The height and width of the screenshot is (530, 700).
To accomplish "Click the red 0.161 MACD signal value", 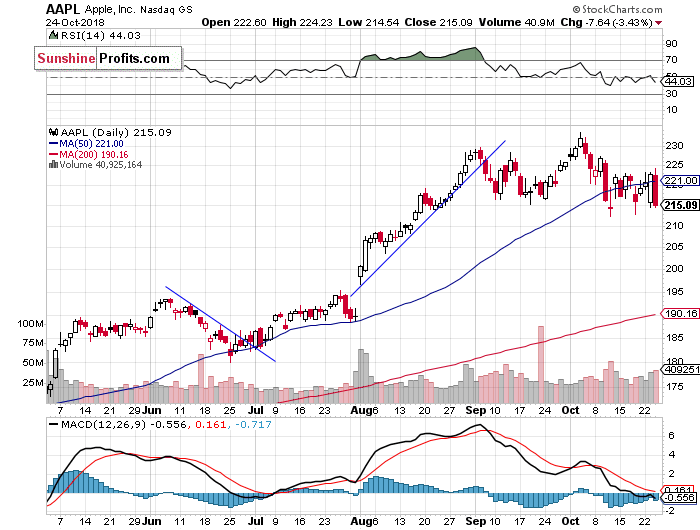I will tap(211, 425).
